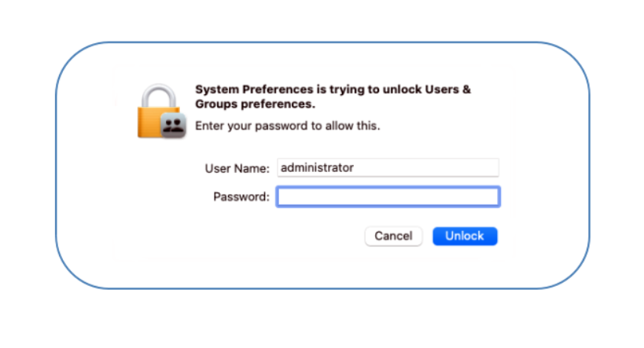This screenshot has height=348, width=644.
Task: Click the right end of Password field
Action: pos(491,196)
